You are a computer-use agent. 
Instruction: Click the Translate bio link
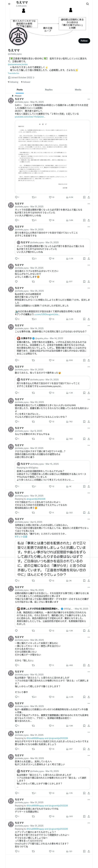click(14, 73)
